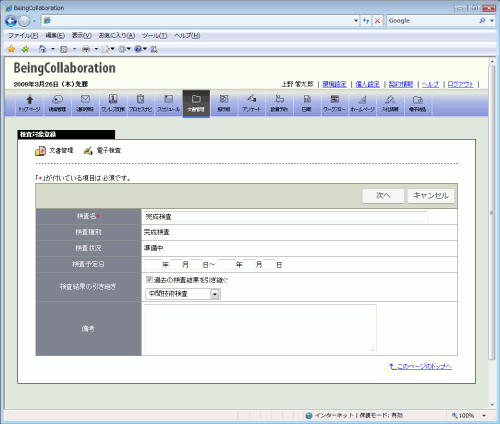Expand the Tools gear dropdown arrow
The image size is (500, 424).
click(129, 49)
